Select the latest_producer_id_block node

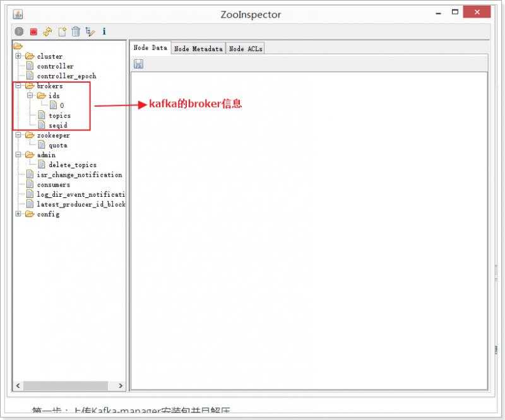click(x=81, y=204)
